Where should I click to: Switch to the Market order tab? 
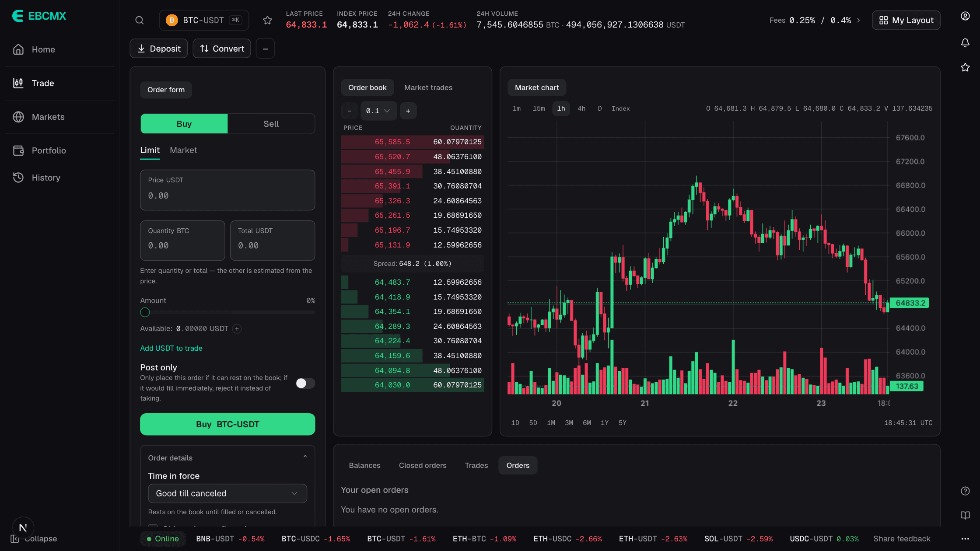coord(183,150)
